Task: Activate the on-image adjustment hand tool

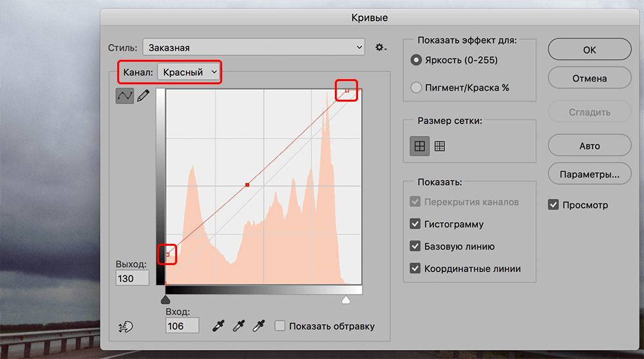Action: click(126, 327)
